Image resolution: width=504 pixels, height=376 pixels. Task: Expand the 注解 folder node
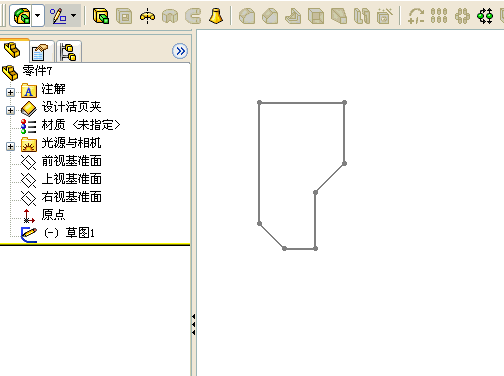[x=10, y=92]
